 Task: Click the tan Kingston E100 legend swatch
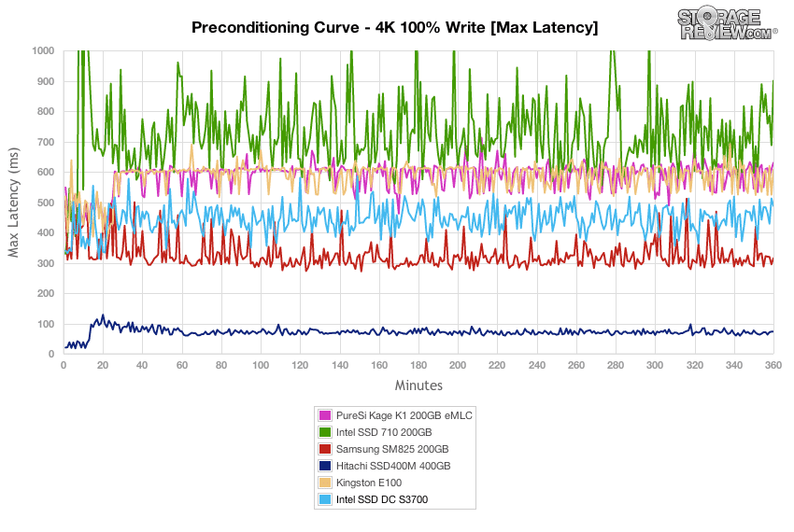point(324,483)
